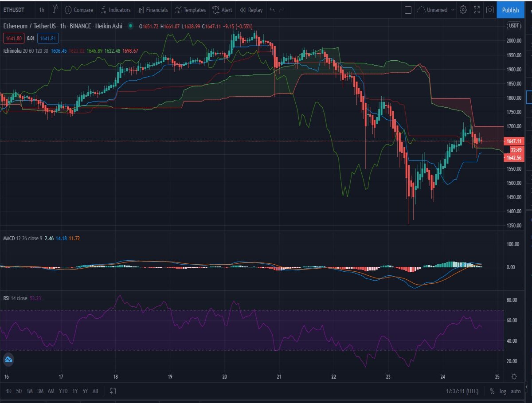Enable auto scale mode
This screenshot has width=532, height=403.
click(x=516, y=391)
